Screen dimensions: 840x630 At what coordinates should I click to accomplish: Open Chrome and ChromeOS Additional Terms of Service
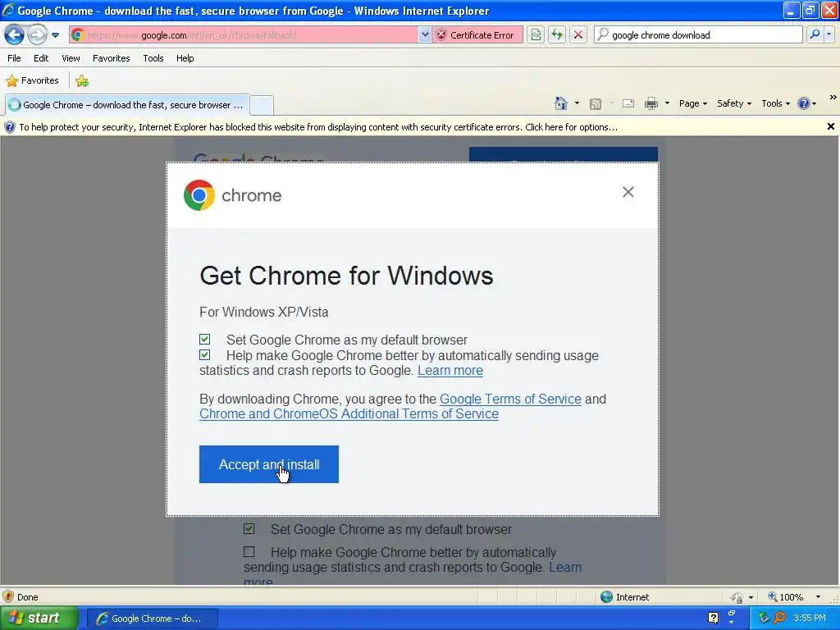(x=349, y=414)
